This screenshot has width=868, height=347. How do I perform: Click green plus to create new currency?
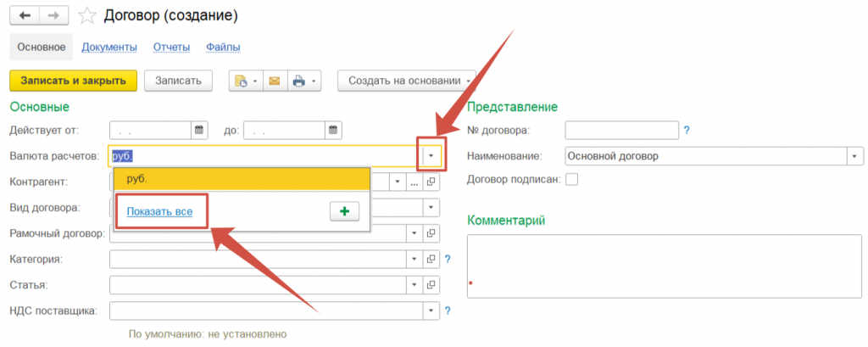344,212
